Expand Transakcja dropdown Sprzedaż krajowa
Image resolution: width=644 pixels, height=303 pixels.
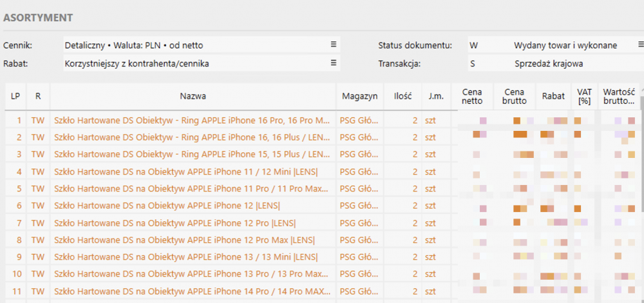pyautogui.click(x=576, y=64)
